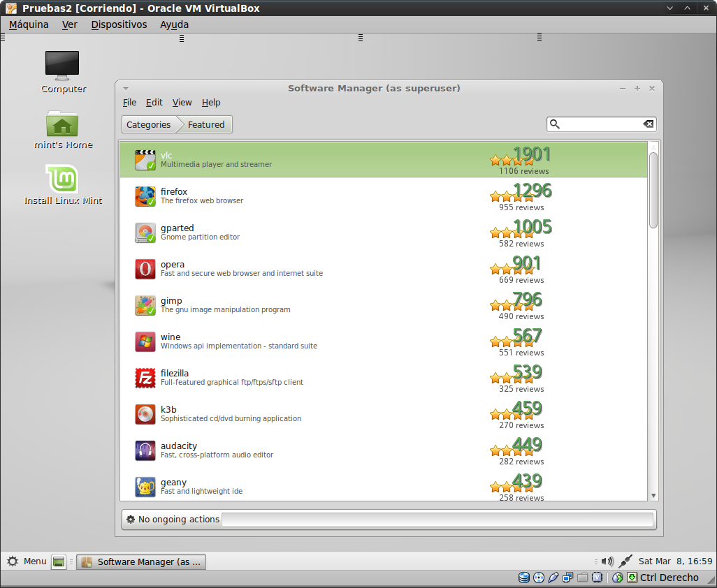Open the View menu in Software Manager
The image size is (717, 588).
(x=182, y=103)
